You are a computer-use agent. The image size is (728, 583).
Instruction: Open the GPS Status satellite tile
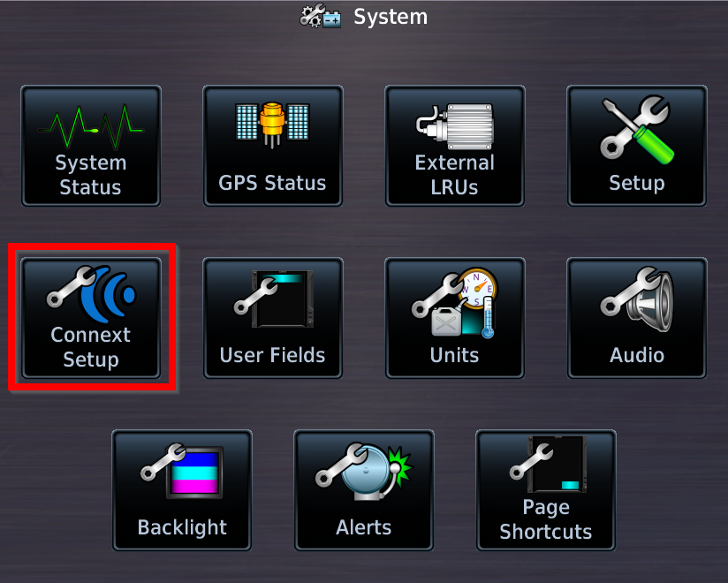point(273,146)
